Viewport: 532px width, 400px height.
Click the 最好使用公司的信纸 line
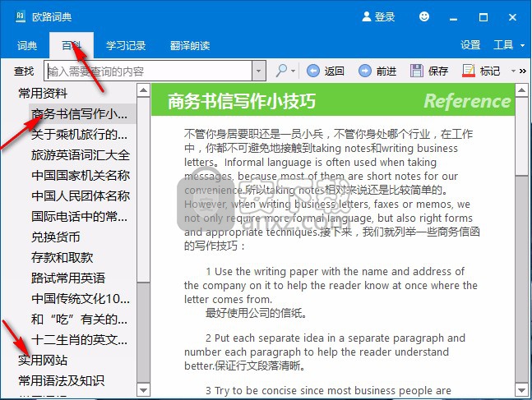point(257,313)
